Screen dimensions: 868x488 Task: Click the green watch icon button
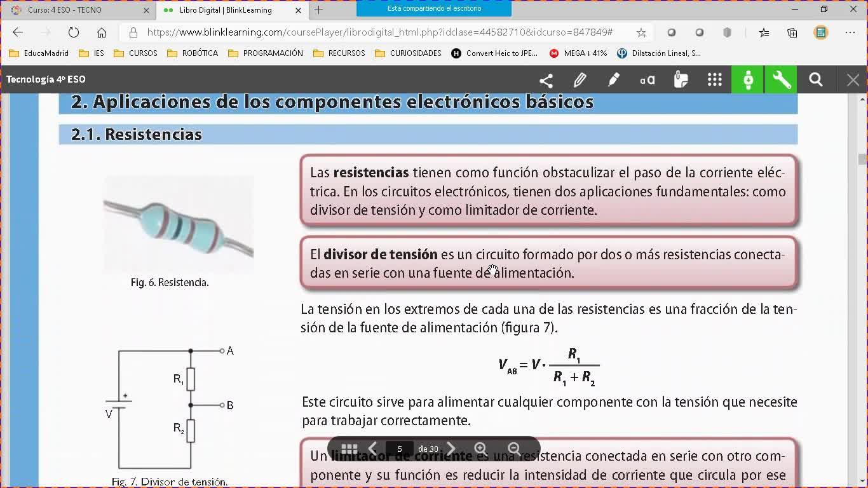pyautogui.click(x=748, y=79)
